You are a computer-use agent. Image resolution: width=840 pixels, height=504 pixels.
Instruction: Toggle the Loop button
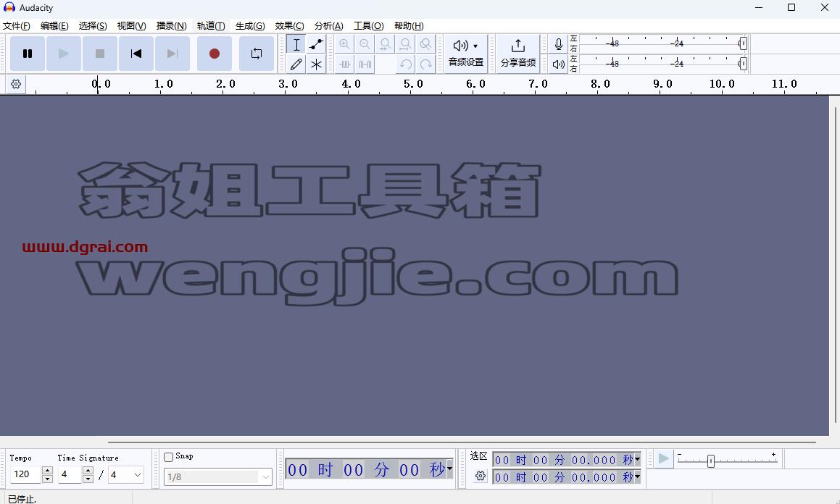[257, 54]
